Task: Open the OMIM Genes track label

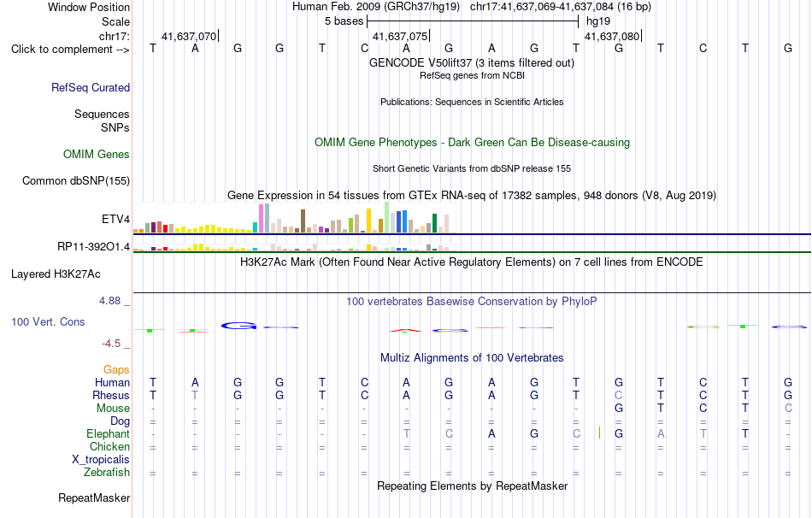Action: coord(97,155)
